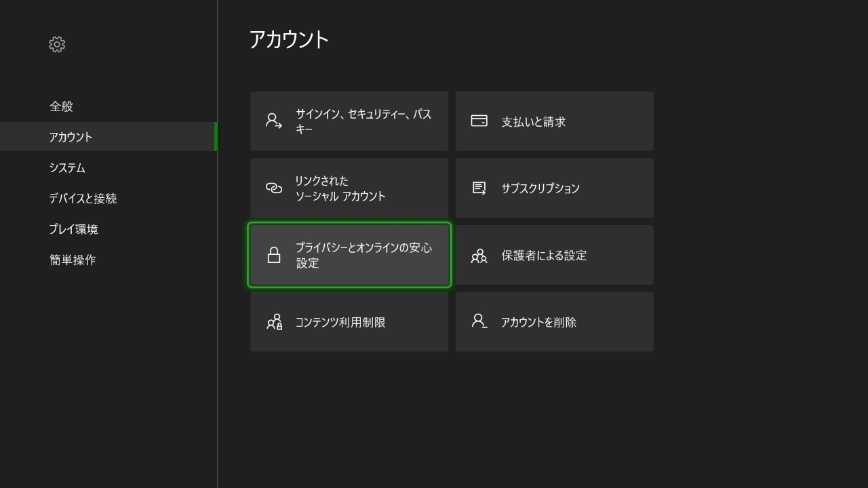Click the settings gear icon
This screenshot has height=488, width=868.
point(57,45)
